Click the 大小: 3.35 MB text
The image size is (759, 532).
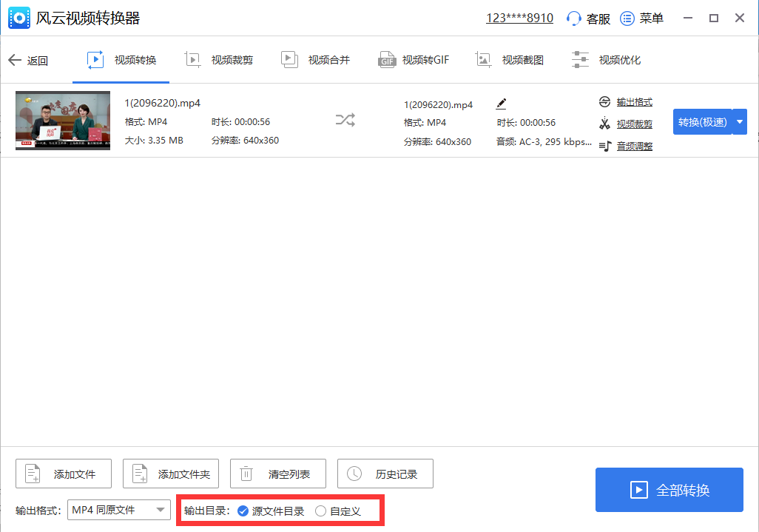tap(154, 141)
